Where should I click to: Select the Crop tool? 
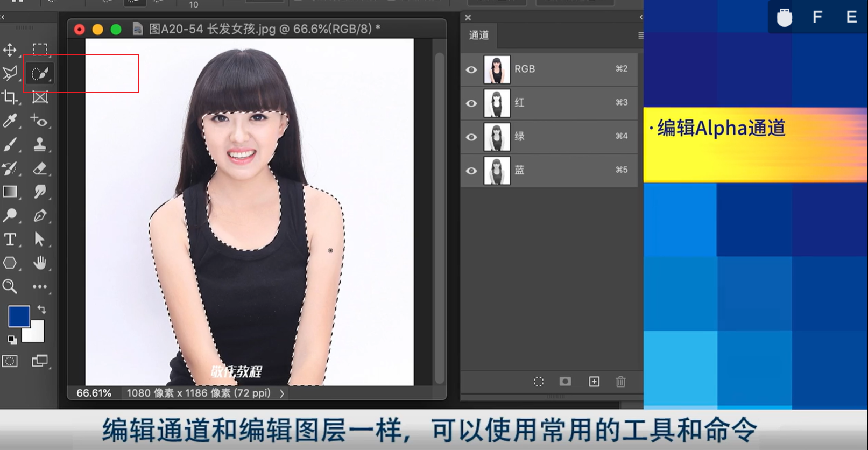[10, 97]
